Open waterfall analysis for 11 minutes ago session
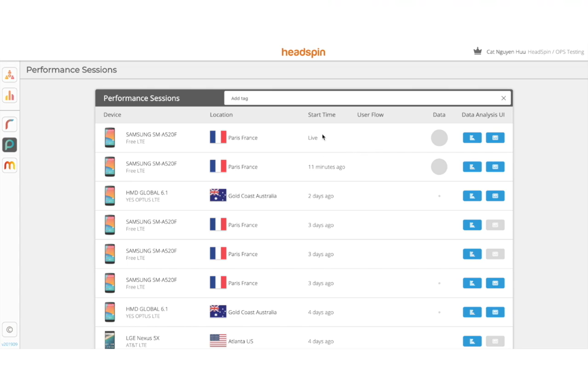This screenshot has height=392, width=588. pyautogui.click(x=472, y=167)
